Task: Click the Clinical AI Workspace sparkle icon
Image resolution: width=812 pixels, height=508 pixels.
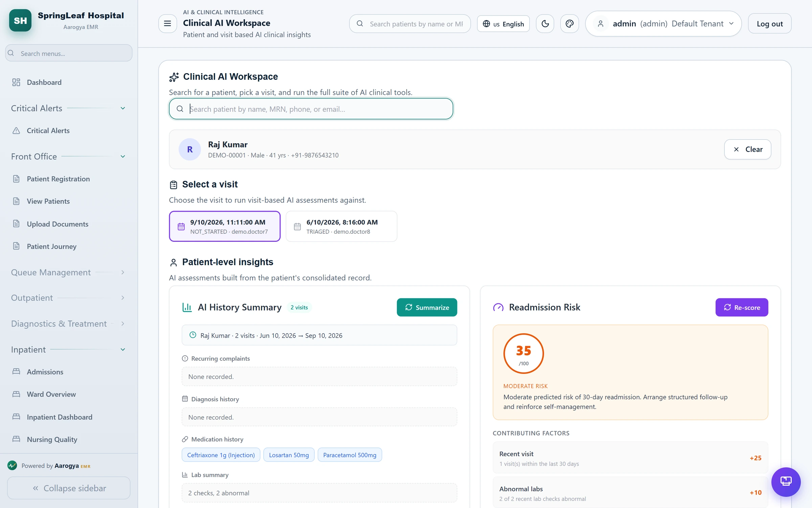Action: point(174,77)
